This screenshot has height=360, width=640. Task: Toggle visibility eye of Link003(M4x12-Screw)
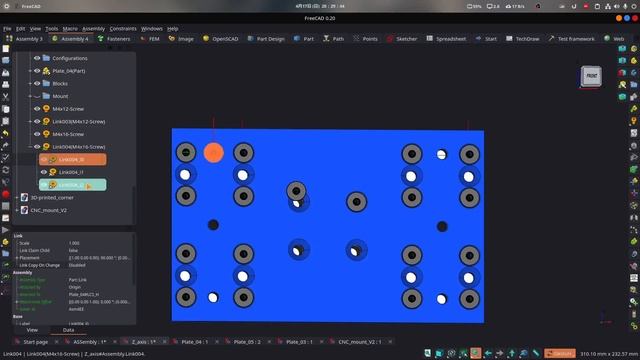pyautogui.click(x=37, y=121)
